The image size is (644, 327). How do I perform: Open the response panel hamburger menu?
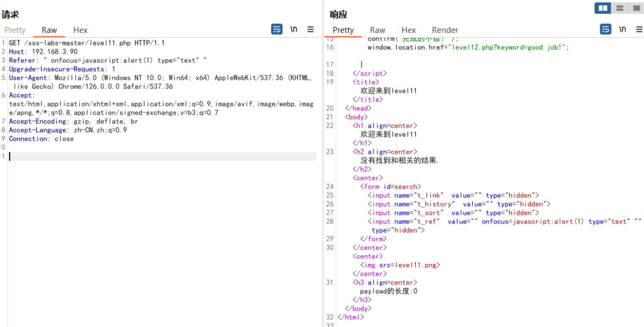pyautogui.click(x=639, y=29)
